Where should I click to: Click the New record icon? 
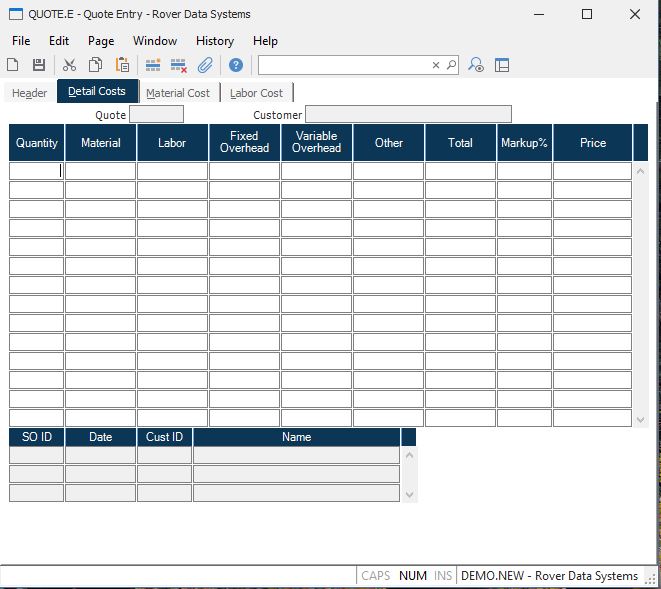coord(13,65)
